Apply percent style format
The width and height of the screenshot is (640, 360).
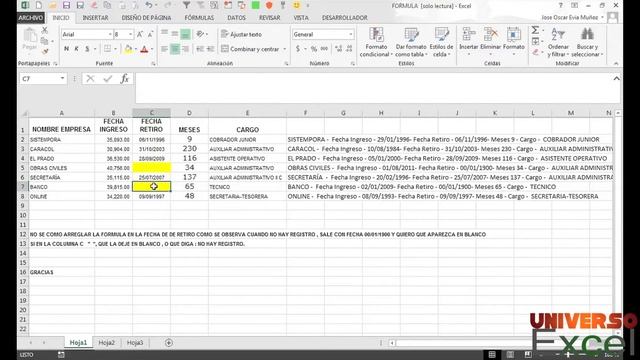[313, 49]
